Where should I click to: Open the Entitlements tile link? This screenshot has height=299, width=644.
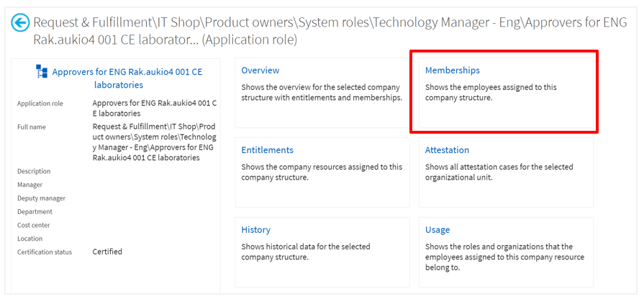(x=268, y=150)
